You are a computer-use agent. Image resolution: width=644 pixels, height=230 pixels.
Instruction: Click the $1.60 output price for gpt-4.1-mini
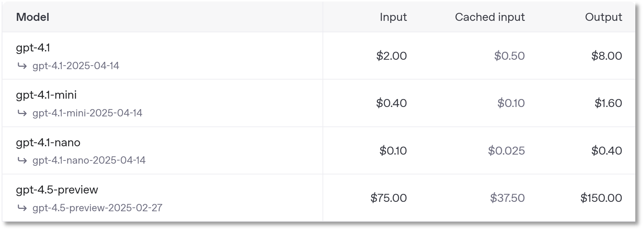[608, 103]
